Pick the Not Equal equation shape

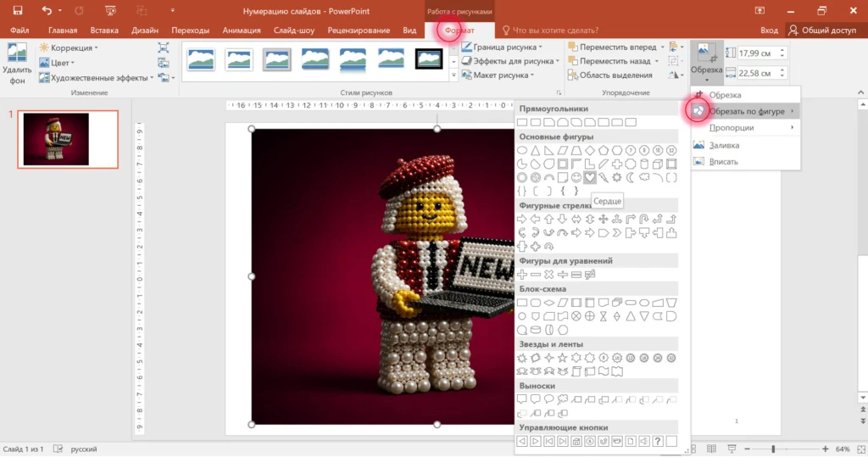(590, 275)
